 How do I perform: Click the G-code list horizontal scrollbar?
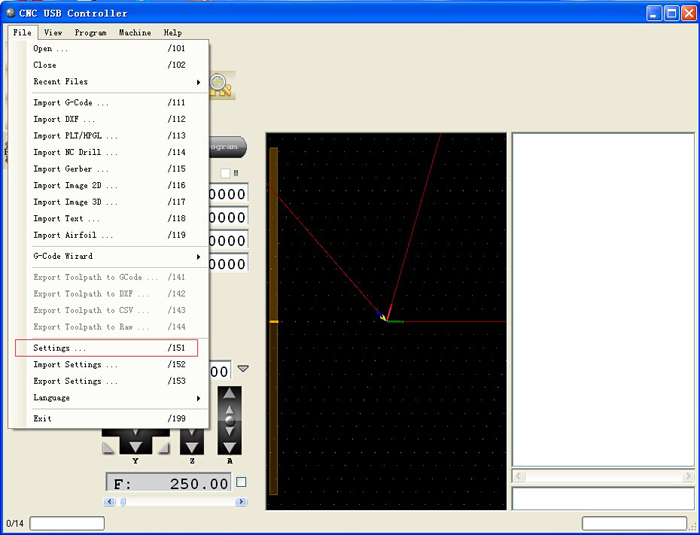[x=603, y=476]
